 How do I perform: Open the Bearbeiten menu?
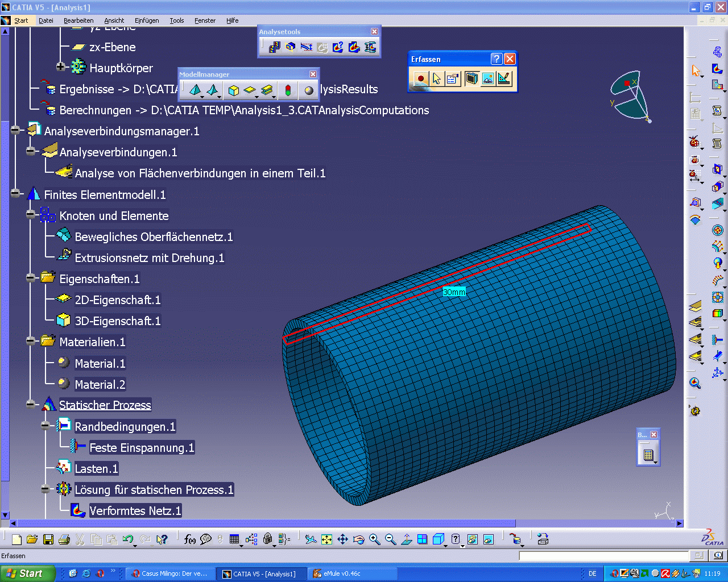(78, 20)
